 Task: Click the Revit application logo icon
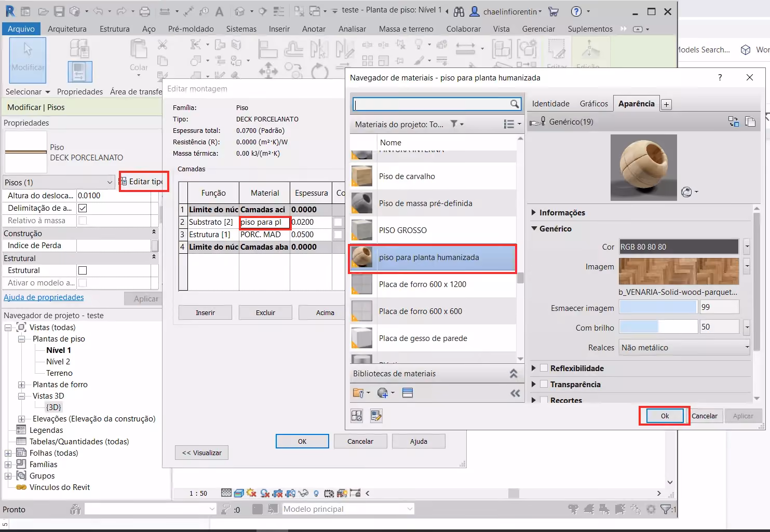point(10,10)
